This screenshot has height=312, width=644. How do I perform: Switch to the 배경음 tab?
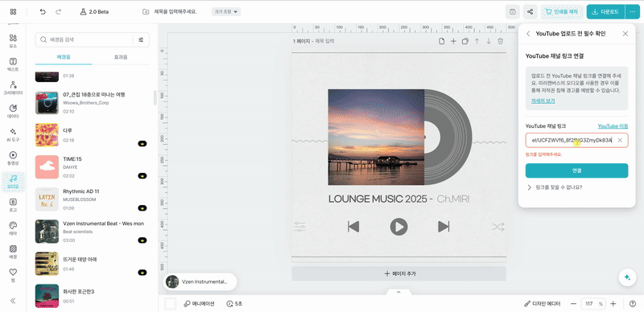click(x=64, y=57)
